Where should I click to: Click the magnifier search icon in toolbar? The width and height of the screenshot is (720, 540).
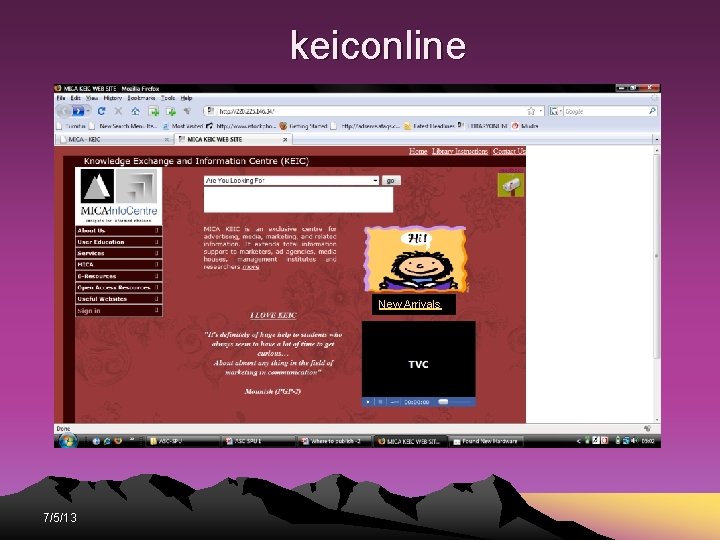[652, 111]
